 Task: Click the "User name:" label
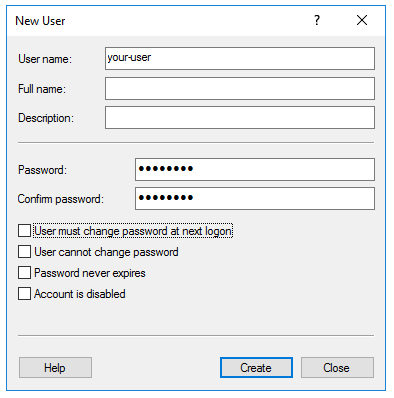pyautogui.click(x=45, y=59)
